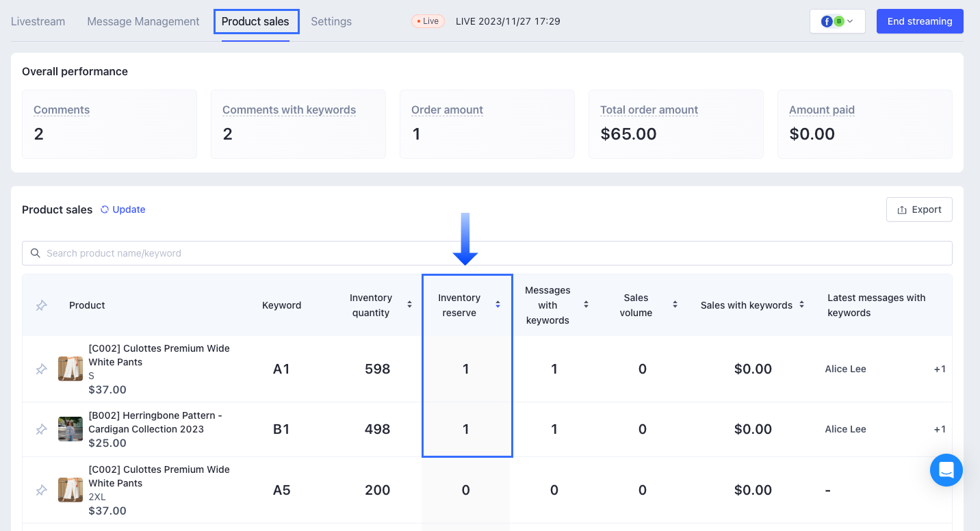Export the product sales data
The height and width of the screenshot is (531, 980).
click(x=918, y=209)
